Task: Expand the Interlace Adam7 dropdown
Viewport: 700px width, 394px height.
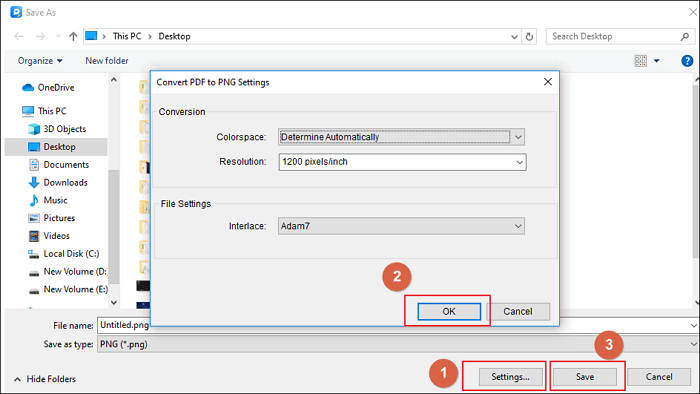Action: [518, 226]
